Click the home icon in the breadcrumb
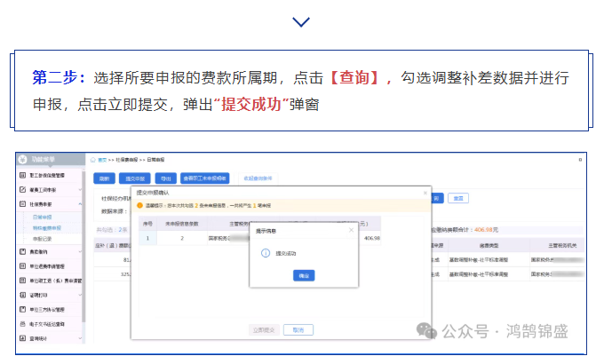This screenshot has width=604, height=364. pos(92,160)
